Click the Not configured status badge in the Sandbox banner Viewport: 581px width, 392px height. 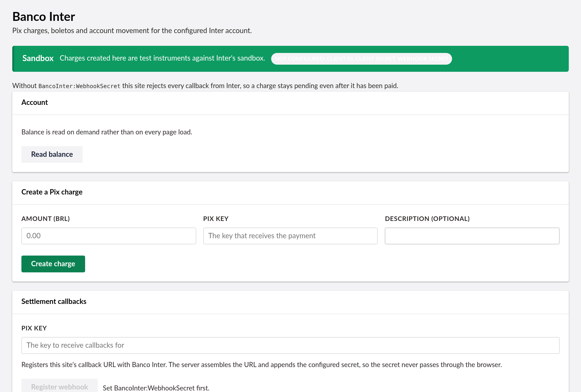[361, 59]
